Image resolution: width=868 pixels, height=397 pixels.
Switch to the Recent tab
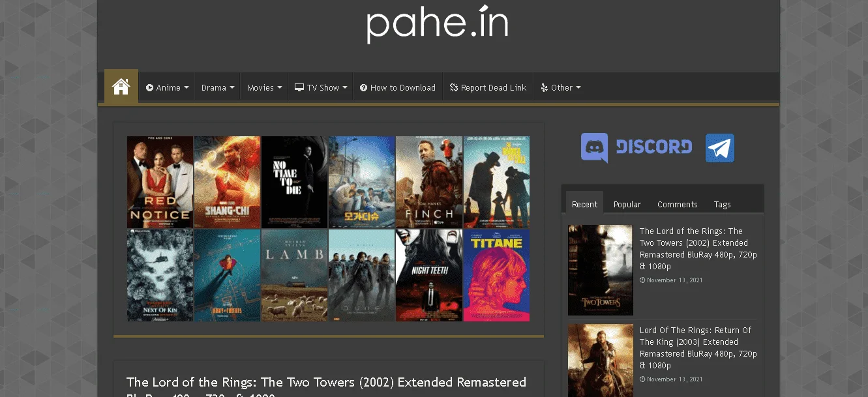tap(584, 204)
